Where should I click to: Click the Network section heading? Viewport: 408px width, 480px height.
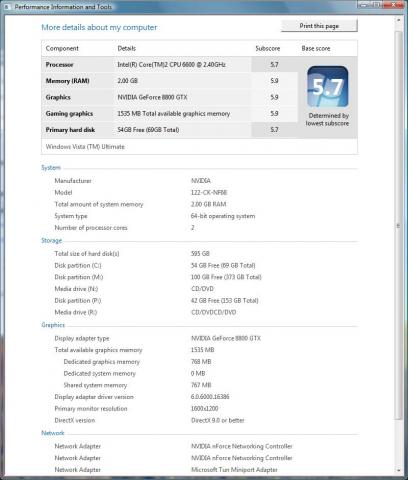click(x=53, y=433)
